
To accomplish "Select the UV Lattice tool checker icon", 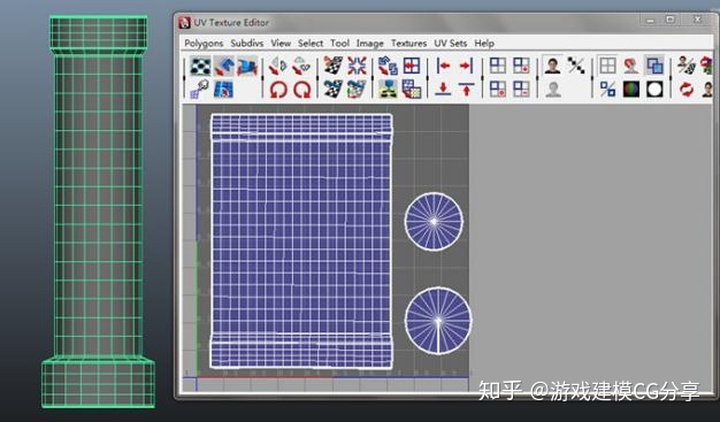I will tap(201, 66).
